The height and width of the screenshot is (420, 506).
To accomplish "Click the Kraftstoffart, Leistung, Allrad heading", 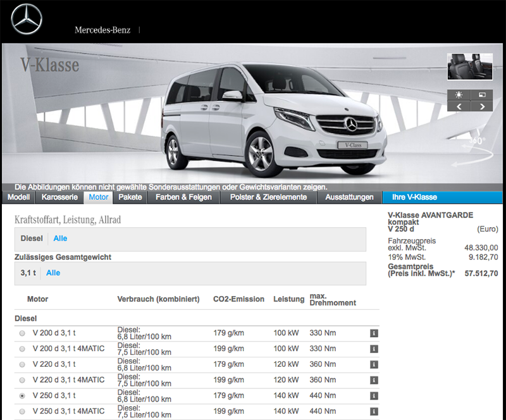I will click(68, 220).
